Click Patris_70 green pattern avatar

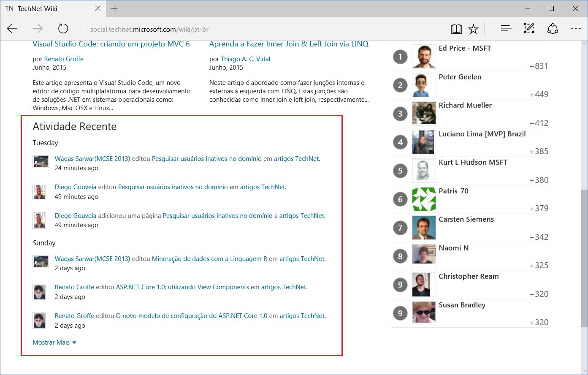pyautogui.click(x=424, y=199)
